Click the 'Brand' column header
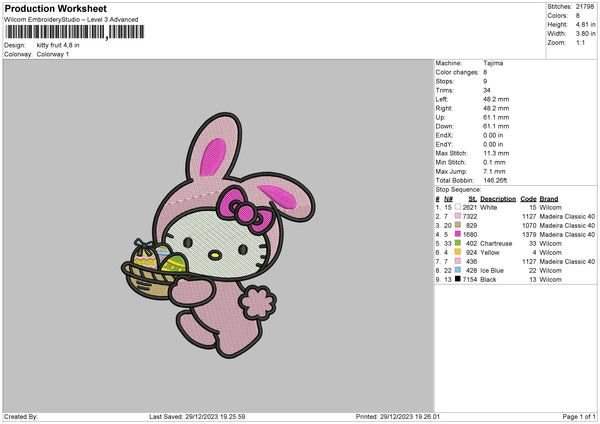 click(549, 199)
